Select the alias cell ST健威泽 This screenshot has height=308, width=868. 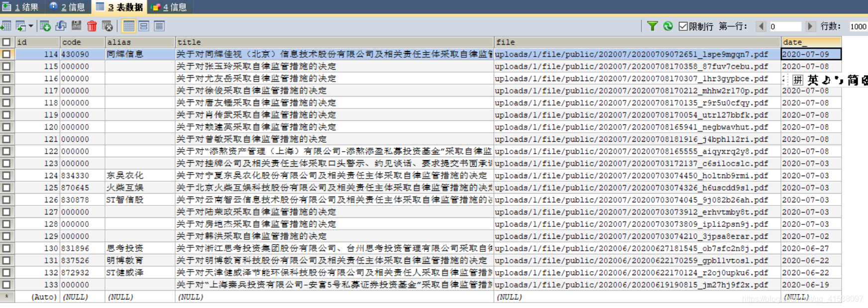tap(140, 273)
